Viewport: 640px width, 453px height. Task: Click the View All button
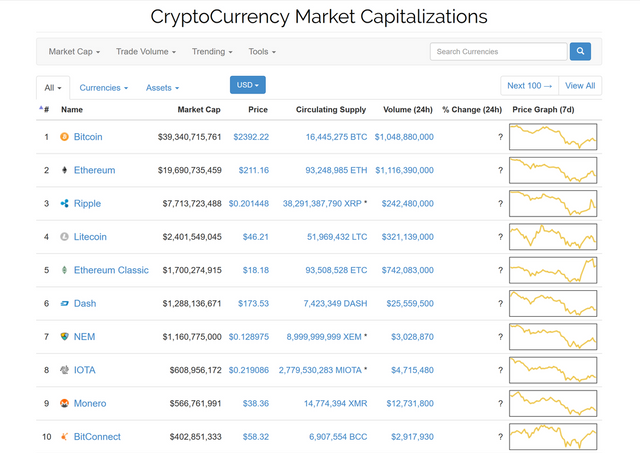coord(580,86)
